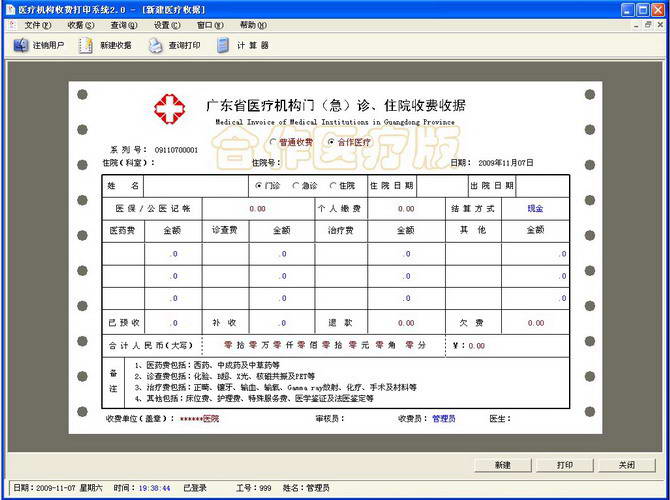This screenshot has width=670, height=500.
Task: Click the 已登录 status bar text
Action: coord(194,488)
